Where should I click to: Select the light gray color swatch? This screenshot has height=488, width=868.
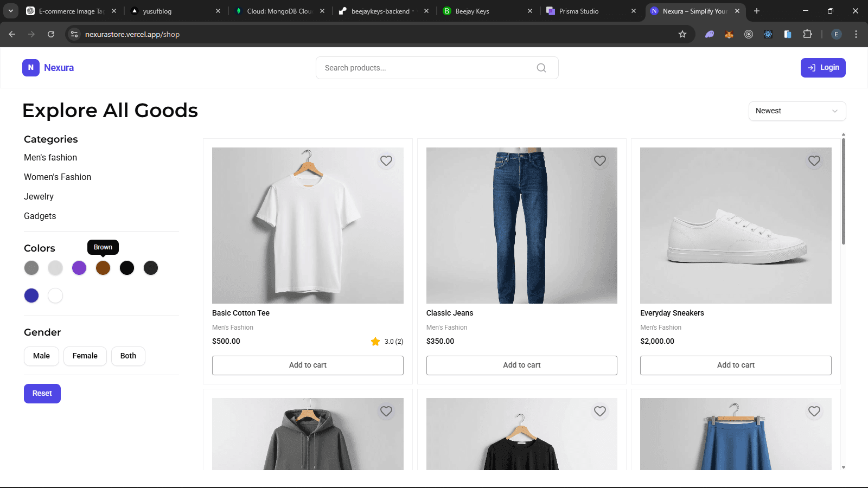55,268
